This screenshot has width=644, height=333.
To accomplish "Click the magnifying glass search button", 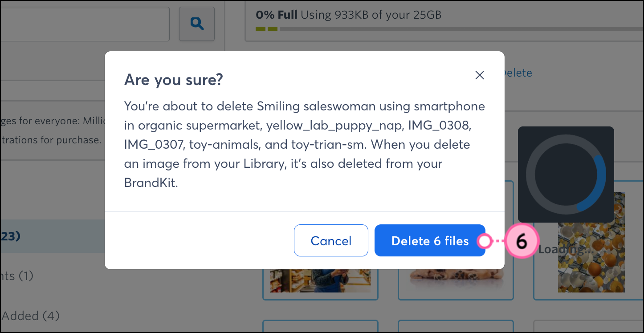I will click(x=196, y=24).
